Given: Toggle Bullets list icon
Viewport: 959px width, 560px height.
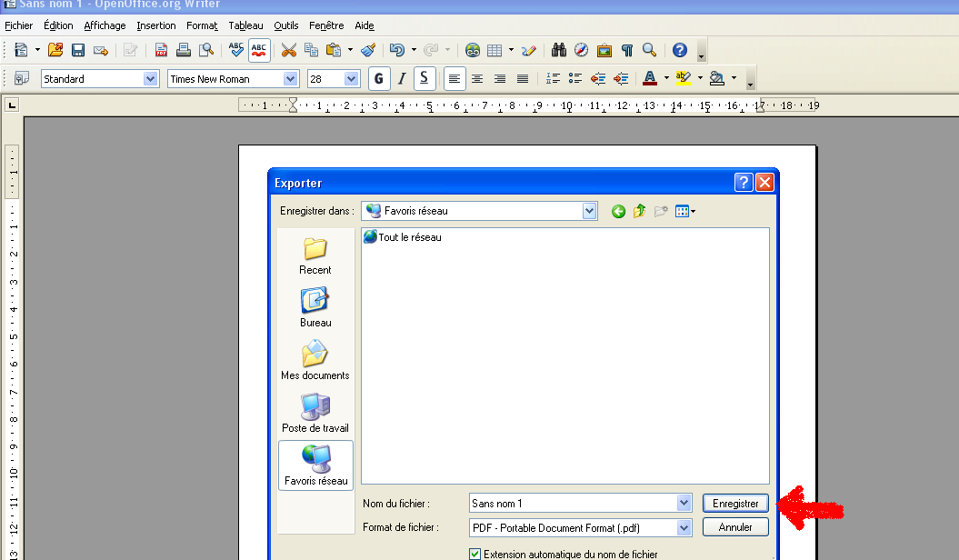Looking at the screenshot, I should pos(575,79).
